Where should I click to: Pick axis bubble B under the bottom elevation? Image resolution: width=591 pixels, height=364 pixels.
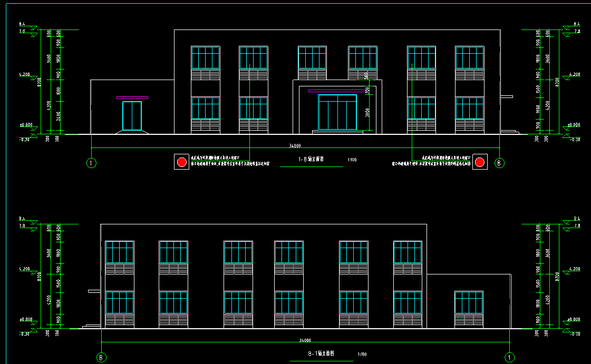click(102, 357)
